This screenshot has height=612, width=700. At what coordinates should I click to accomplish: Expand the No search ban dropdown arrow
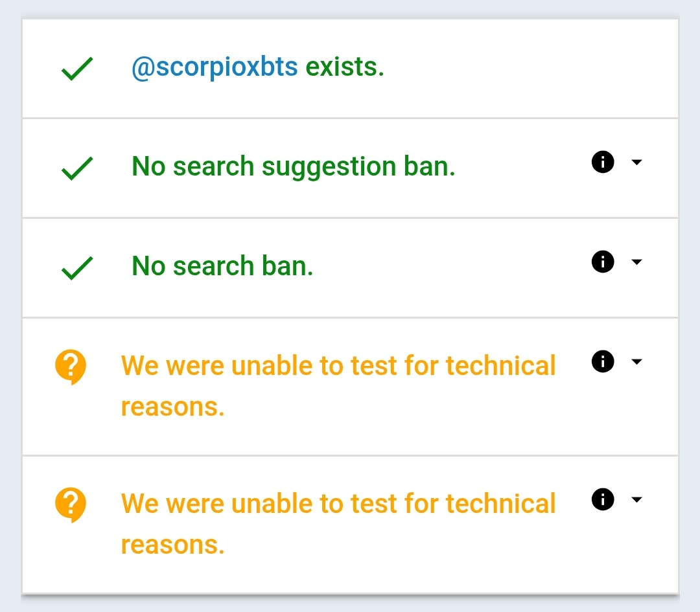636,262
